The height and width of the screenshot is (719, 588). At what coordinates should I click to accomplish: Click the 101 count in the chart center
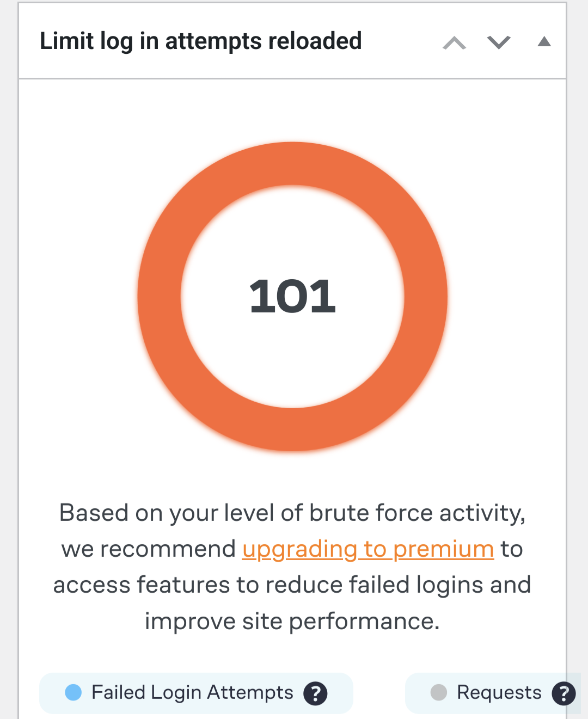(x=292, y=297)
